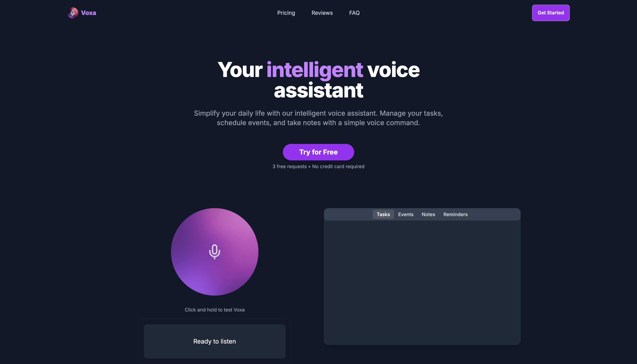Image resolution: width=637 pixels, height=364 pixels.
Task: Click the FAQ navigation menu item
Action: click(354, 13)
